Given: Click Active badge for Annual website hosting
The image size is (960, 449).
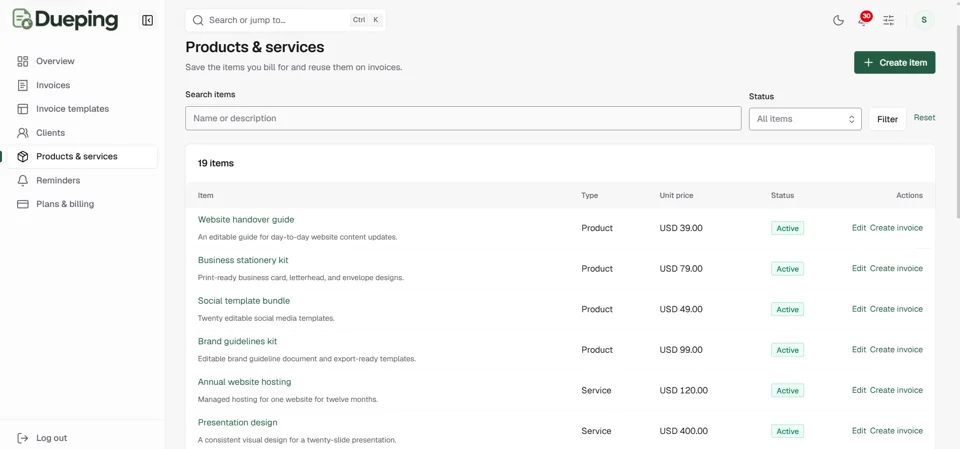Looking at the screenshot, I should (x=787, y=391).
